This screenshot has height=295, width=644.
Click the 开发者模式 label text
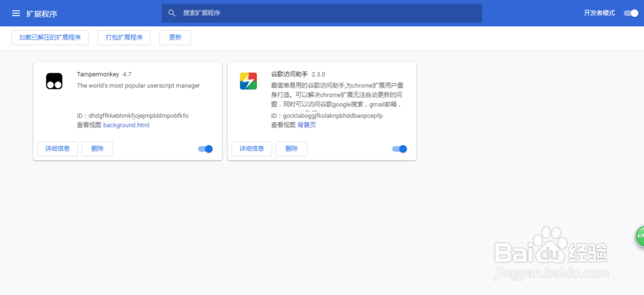point(600,13)
